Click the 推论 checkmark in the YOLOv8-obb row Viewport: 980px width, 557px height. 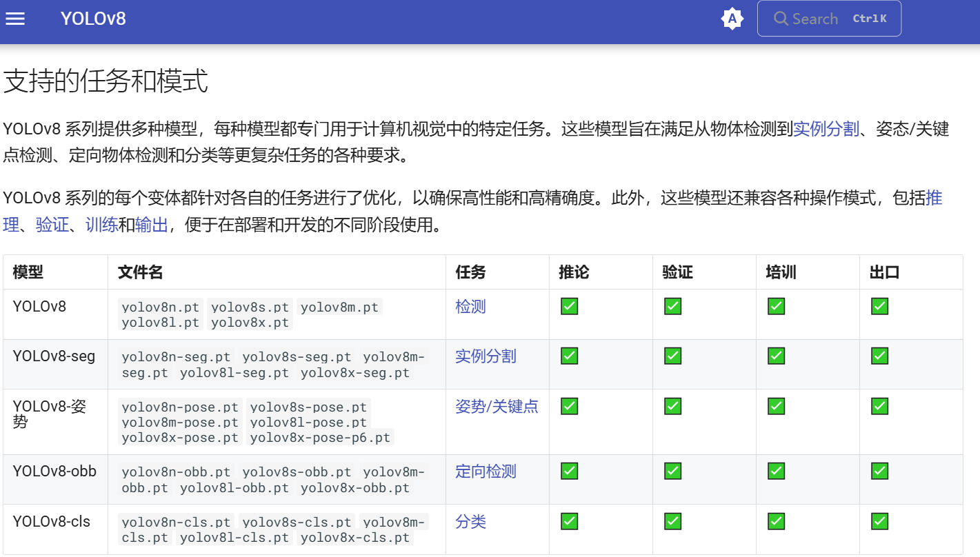[x=569, y=471]
